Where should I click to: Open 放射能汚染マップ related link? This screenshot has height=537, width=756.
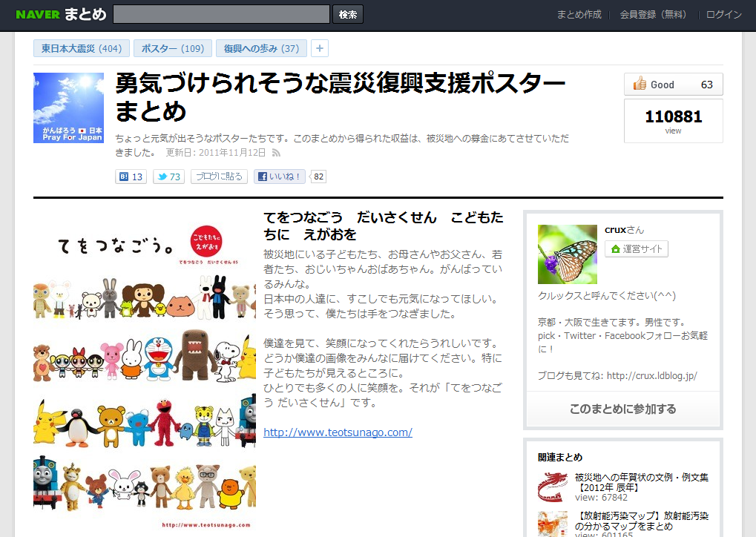click(x=642, y=521)
